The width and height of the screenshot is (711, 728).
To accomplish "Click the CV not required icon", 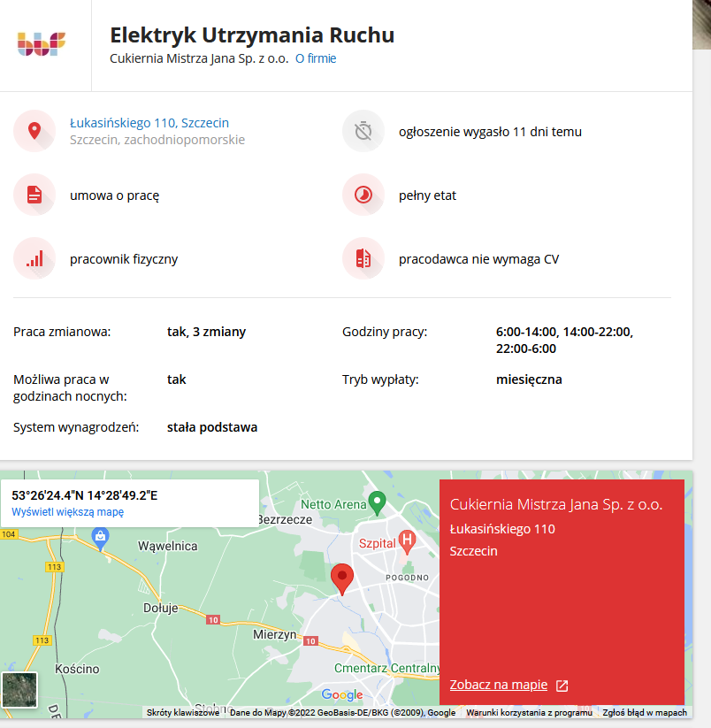I will [x=363, y=258].
